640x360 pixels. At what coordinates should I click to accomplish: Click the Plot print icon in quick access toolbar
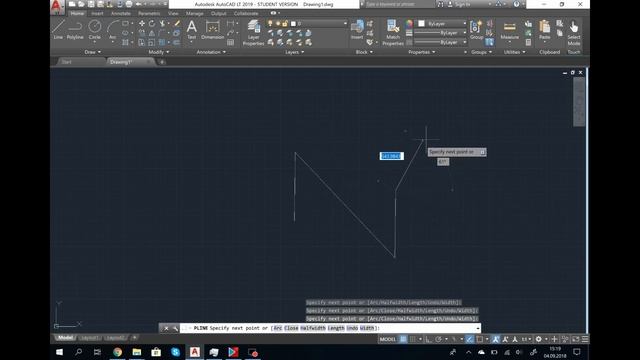click(129, 4)
